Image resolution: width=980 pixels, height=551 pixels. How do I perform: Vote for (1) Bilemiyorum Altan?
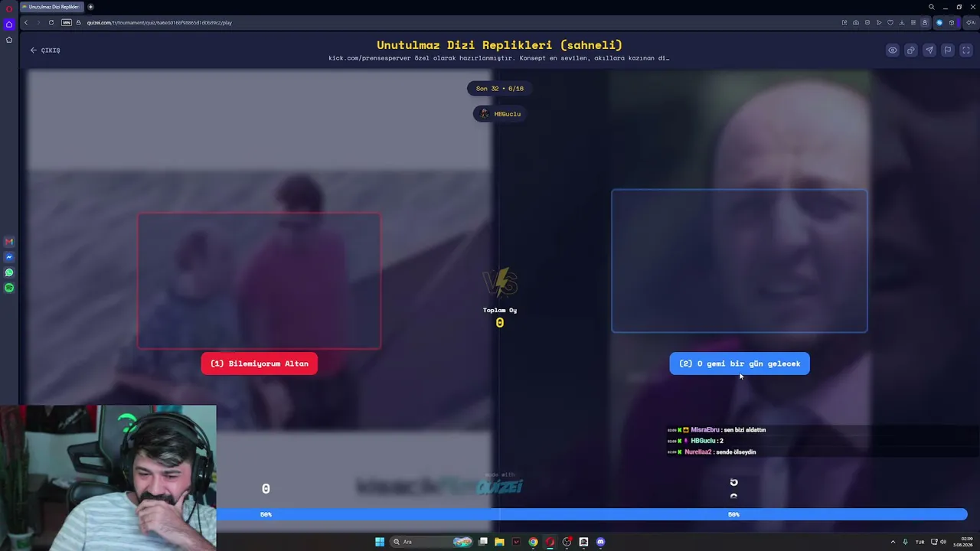click(x=260, y=364)
